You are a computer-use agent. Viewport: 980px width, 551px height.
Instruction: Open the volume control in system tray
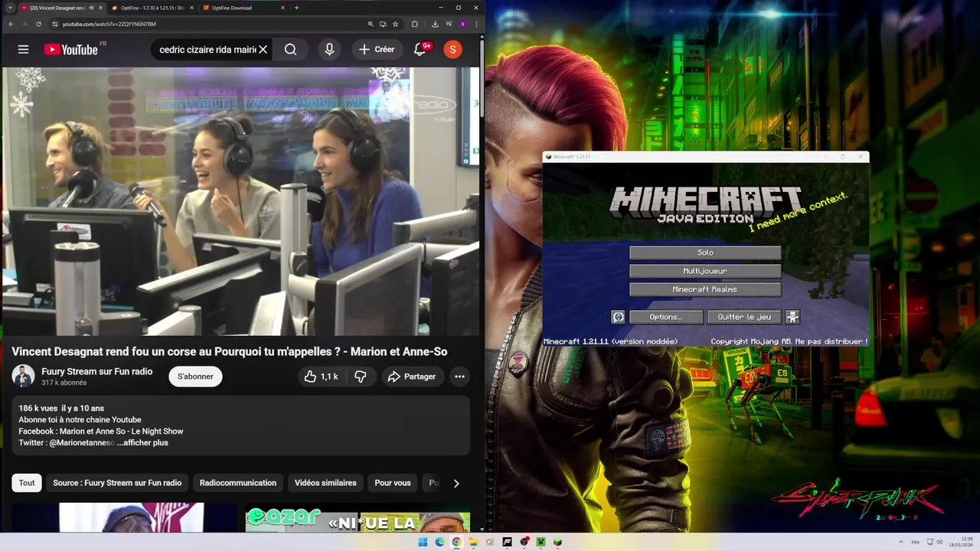(940, 542)
